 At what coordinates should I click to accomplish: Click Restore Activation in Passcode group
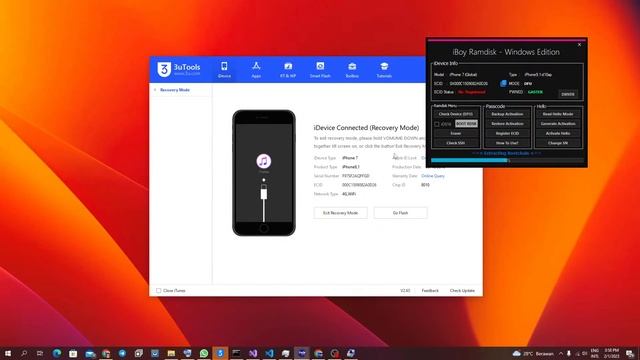[507, 124]
